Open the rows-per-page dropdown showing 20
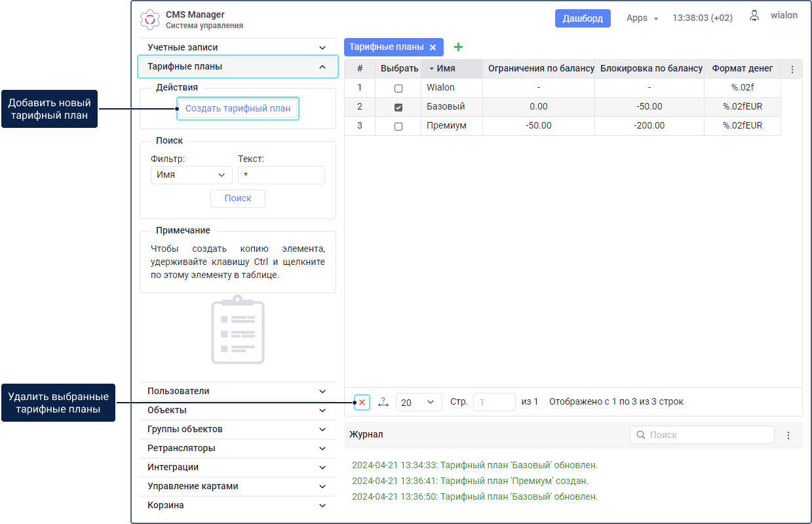 [x=419, y=402]
